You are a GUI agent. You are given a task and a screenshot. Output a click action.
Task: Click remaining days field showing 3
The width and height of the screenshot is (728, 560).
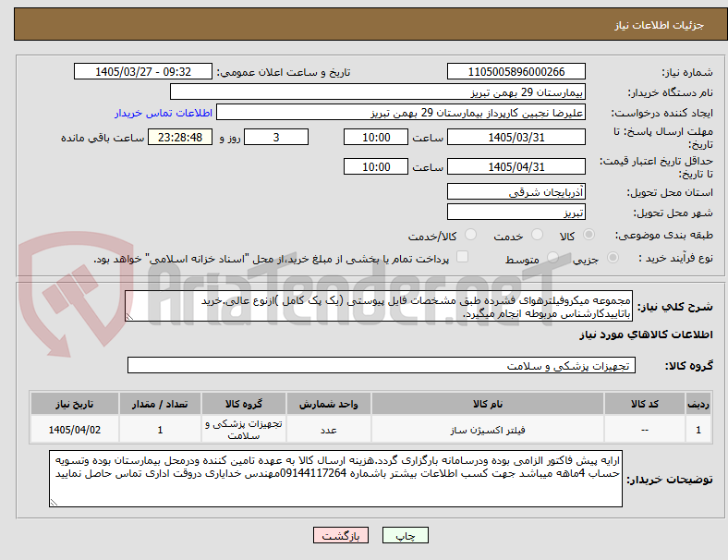click(x=276, y=137)
